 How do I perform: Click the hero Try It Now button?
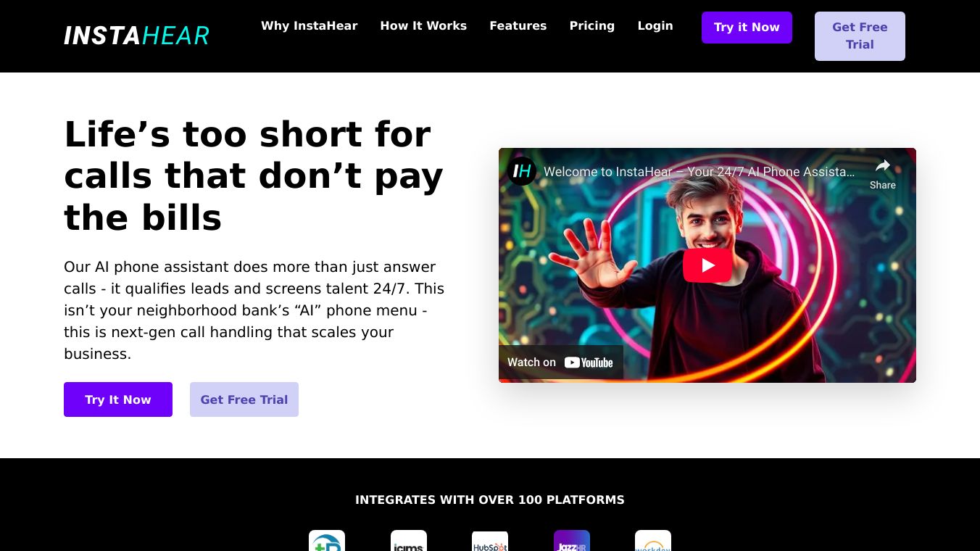coord(118,399)
